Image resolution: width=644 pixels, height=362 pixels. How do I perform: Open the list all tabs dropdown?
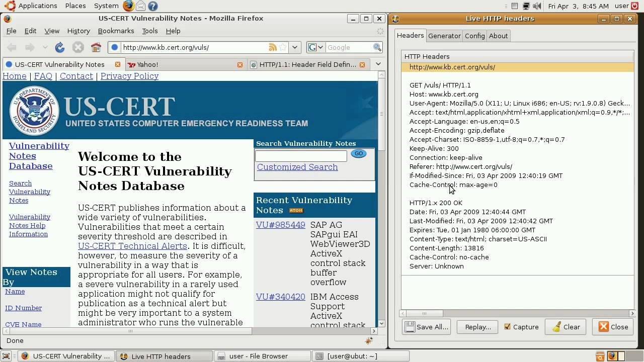point(378,64)
